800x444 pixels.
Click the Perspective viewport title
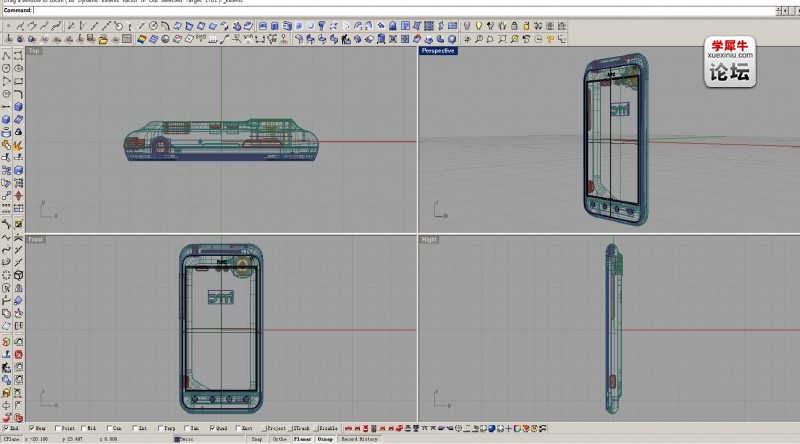[x=438, y=51]
